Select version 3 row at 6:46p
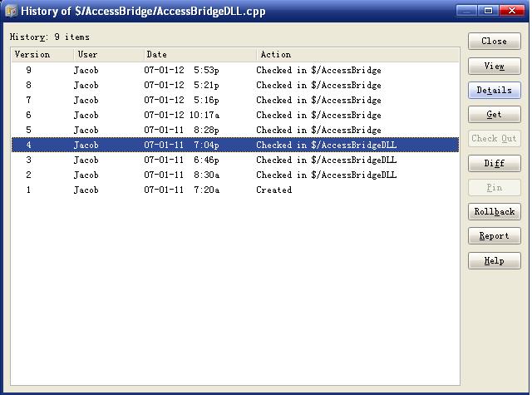The height and width of the screenshot is (395, 532). pos(235,160)
